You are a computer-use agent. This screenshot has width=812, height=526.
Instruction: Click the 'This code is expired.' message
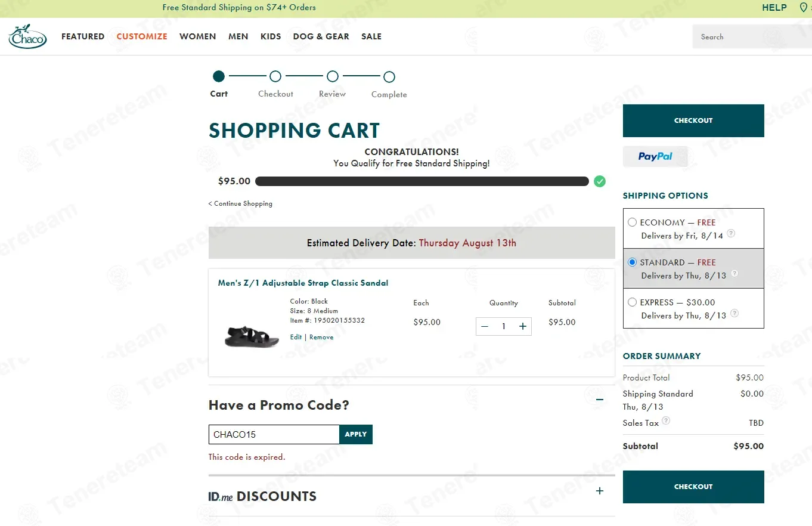(x=247, y=457)
